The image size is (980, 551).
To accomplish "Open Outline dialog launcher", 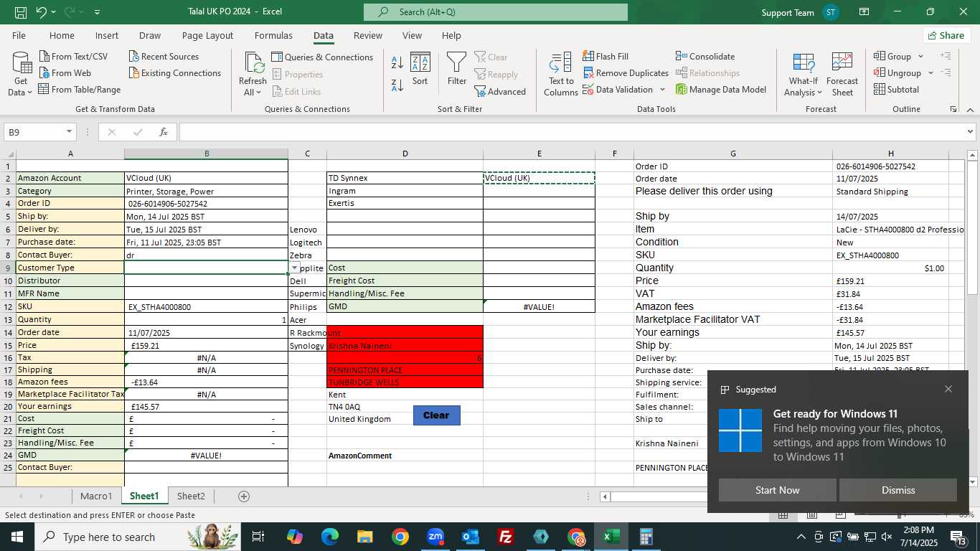I will pyautogui.click(x=953, y=109).
